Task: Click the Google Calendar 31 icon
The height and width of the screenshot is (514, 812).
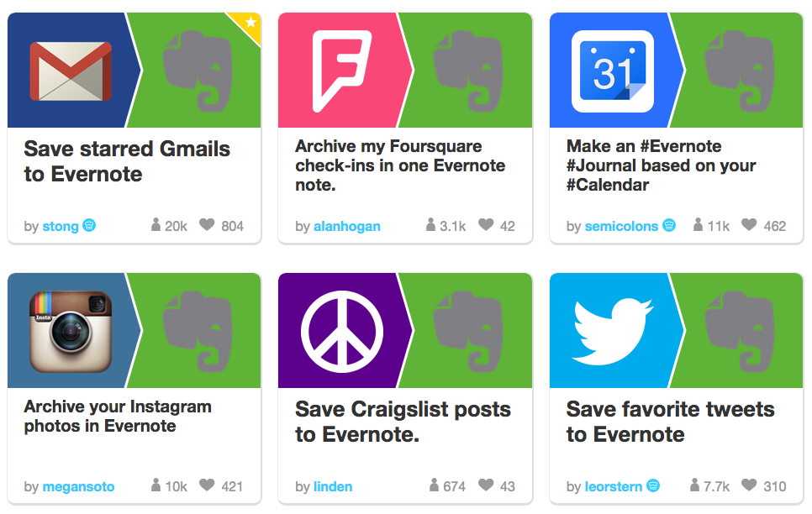Action: [x=613, y=71]
